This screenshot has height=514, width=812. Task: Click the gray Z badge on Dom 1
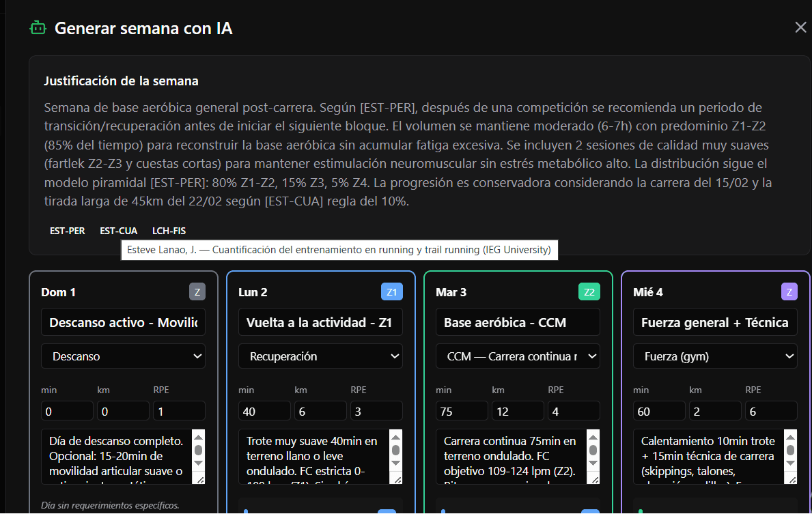(197, 292)
